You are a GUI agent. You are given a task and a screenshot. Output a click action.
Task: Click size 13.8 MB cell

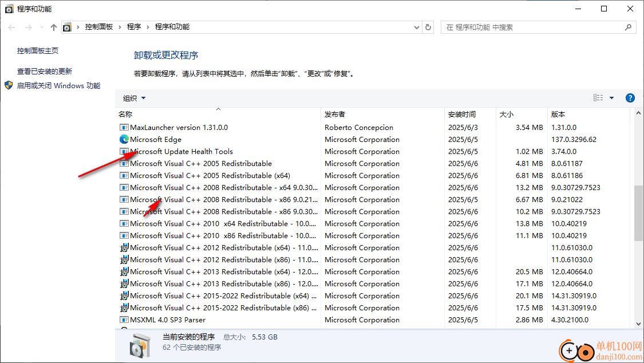point(530,223)
